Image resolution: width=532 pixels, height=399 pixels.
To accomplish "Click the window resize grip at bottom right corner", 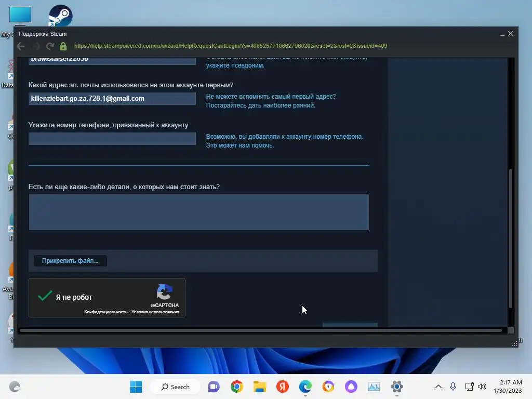I will click(x=514, y=344).
